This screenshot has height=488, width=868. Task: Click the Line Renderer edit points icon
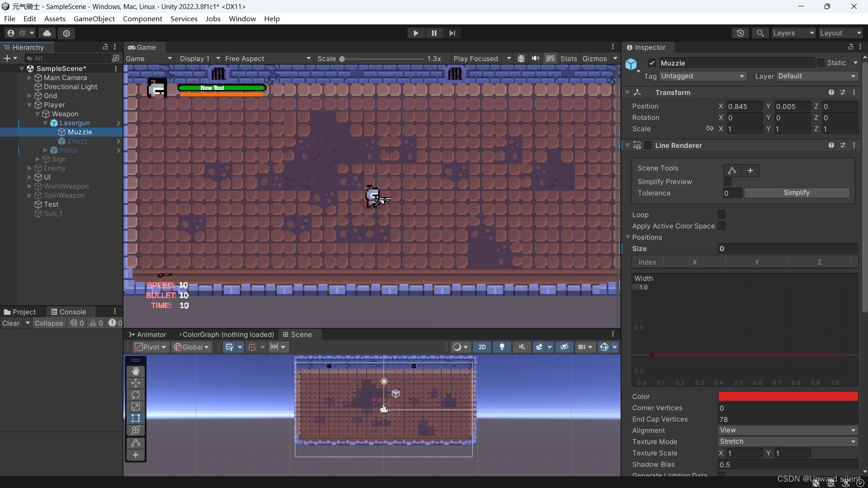pyautogui.click(x=732, y=171)
